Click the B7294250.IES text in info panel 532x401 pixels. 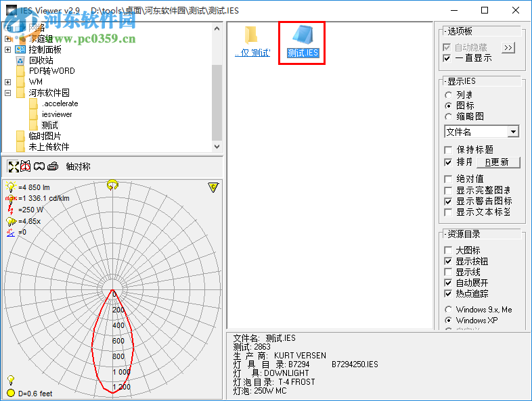point(355,364)
